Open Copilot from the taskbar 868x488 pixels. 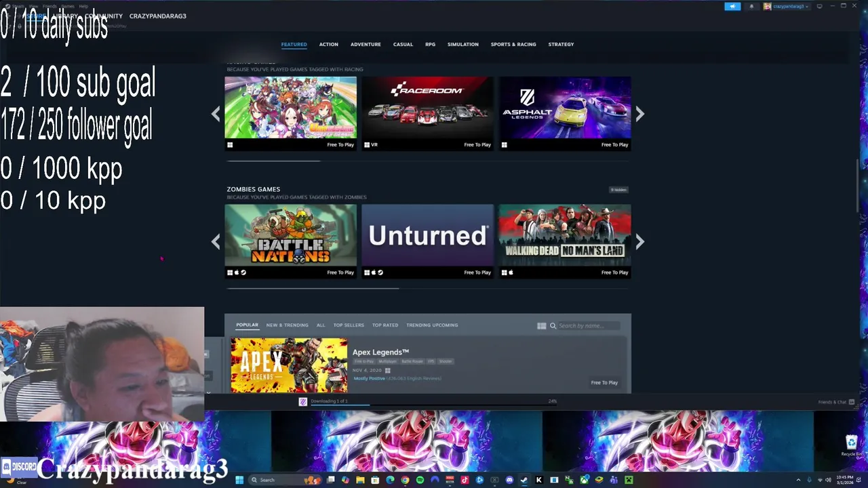pos(345,480)
